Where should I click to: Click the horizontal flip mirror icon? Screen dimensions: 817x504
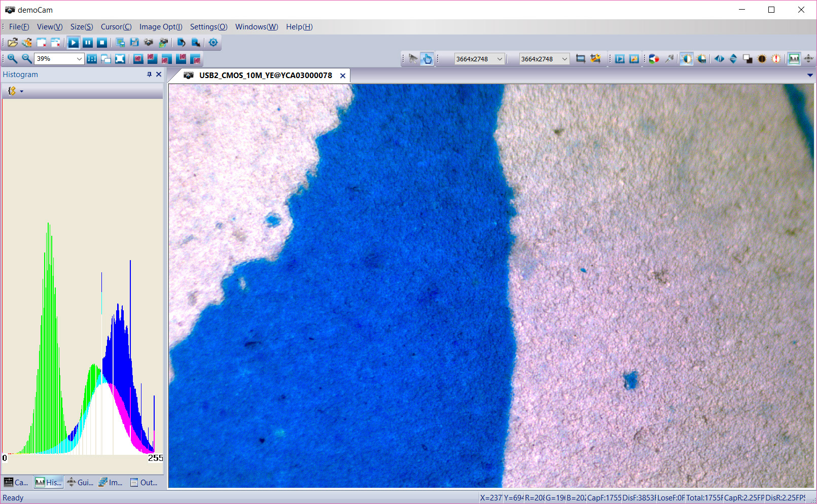tap(719, 59)
